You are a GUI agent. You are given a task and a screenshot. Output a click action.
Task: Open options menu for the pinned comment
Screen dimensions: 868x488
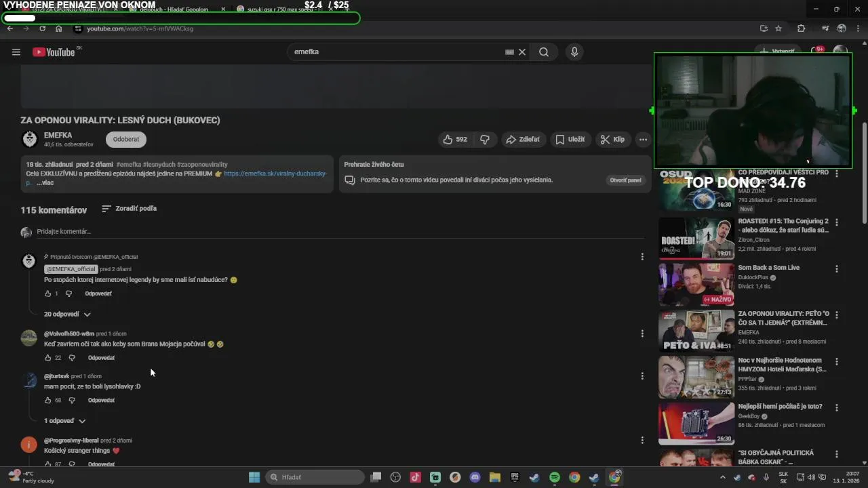642,257
